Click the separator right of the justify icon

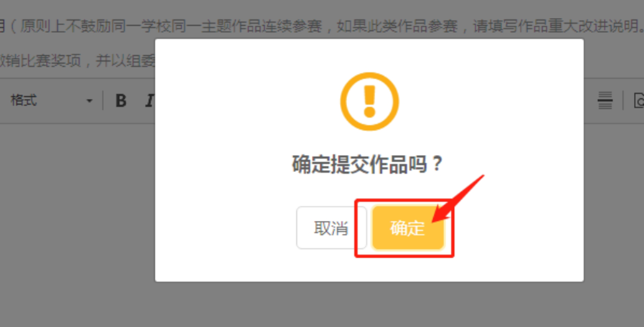(x=623, y=101)
